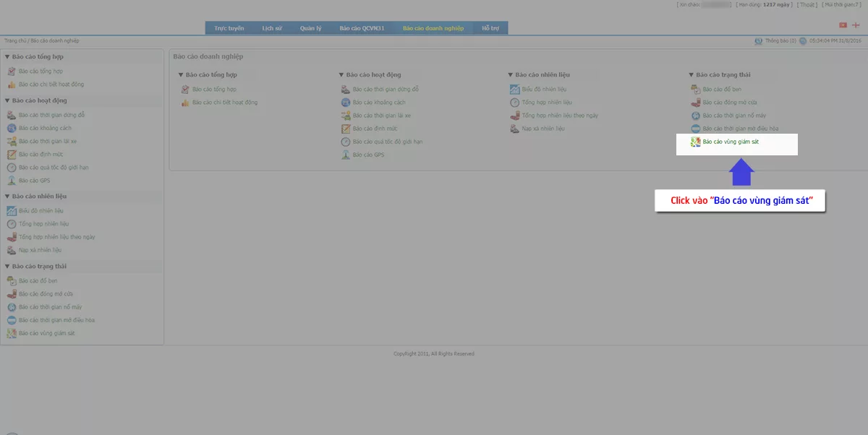Click Biểu đồ nhiên liệu chart icon in main panel

click(x=514, y=90)
